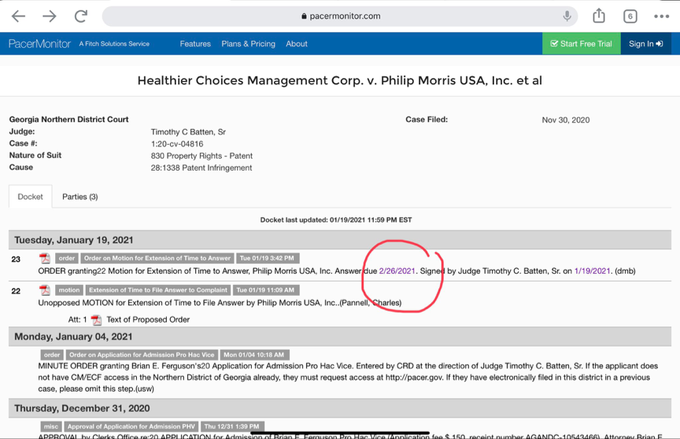Click the Sign In button
The width and height of the screenshot is (680, 439).
pyautogui.click(x=646, y=43)
